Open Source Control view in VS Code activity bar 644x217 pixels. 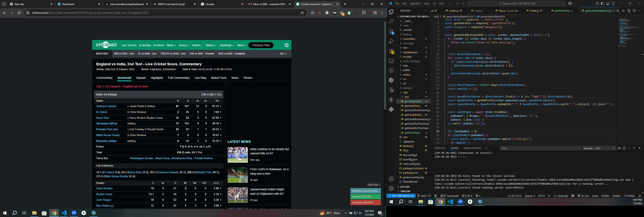391,32
